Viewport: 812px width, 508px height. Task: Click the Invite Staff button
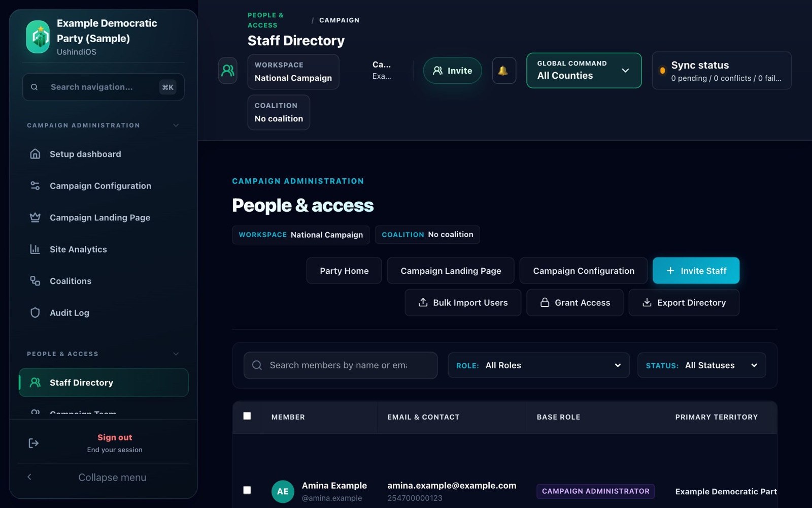696,271
